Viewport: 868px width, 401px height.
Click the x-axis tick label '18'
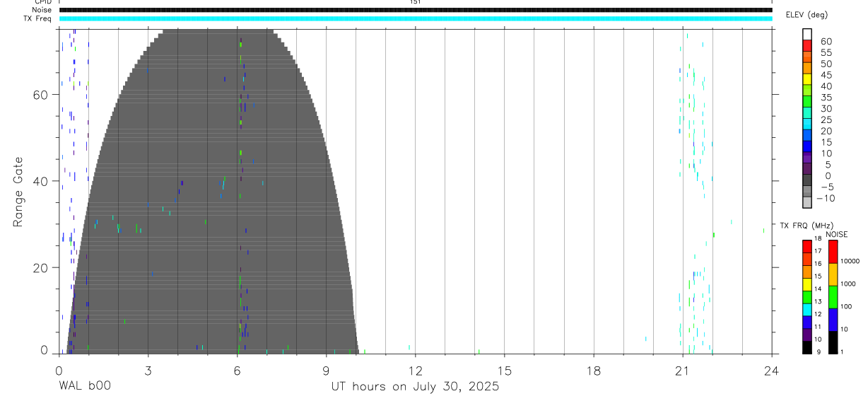click(x=593, y=369)
